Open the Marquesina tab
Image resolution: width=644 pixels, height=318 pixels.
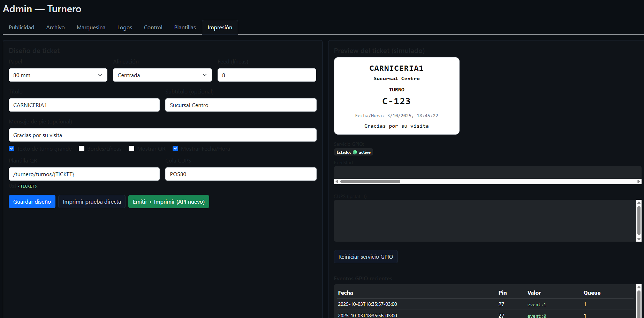coord(91,28)
